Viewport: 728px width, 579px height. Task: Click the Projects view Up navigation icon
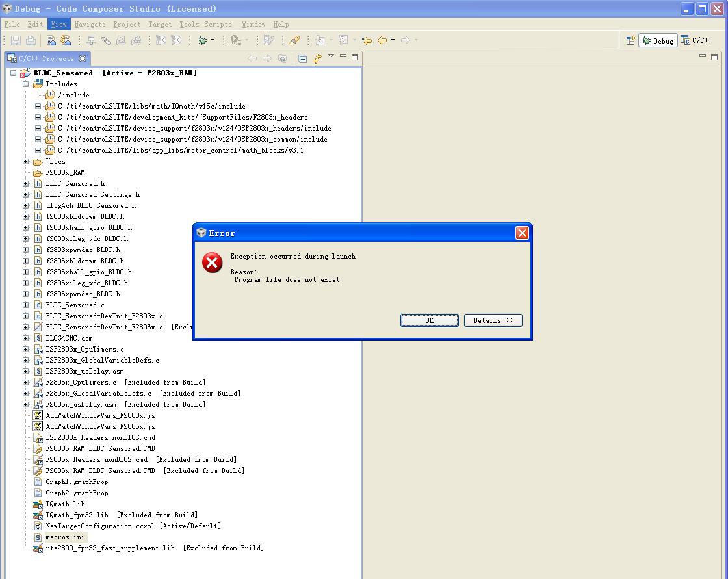pos(282,58)
